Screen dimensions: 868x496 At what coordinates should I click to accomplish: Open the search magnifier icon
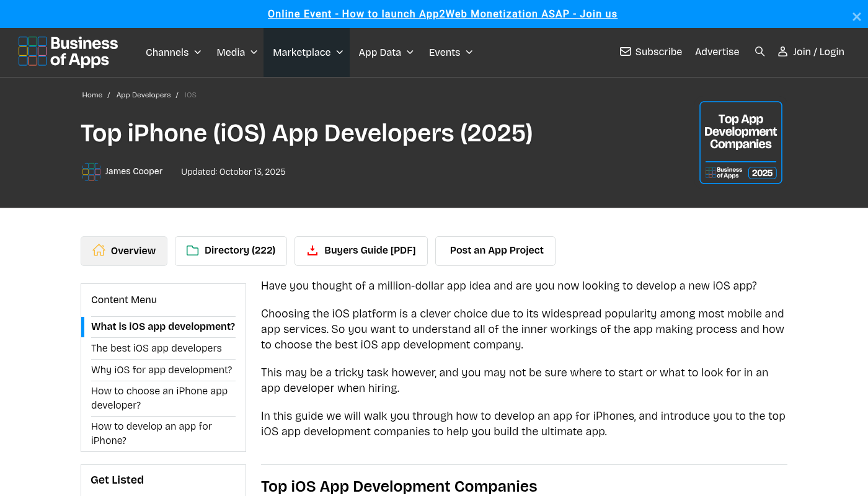click(x=759, y=51)
